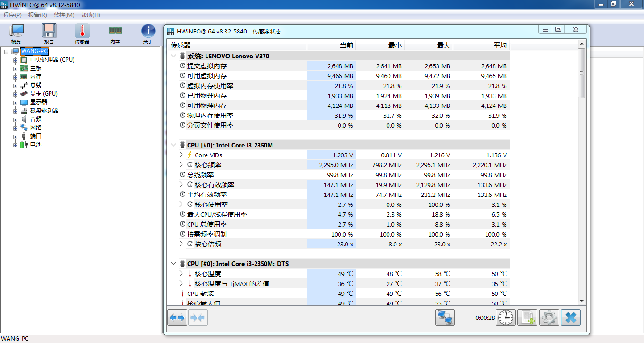Open the 程序(P) menu
The width and height of the screenshot is (644, 343).
13,15
